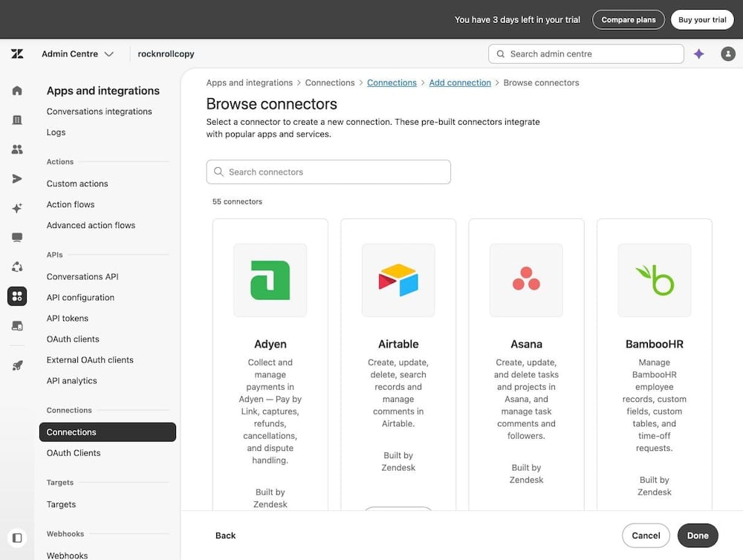Viewport: 743px width, 560px height.
Task: Open the Channels arrow icon in sidebar
Action: [x=17, y=178]
